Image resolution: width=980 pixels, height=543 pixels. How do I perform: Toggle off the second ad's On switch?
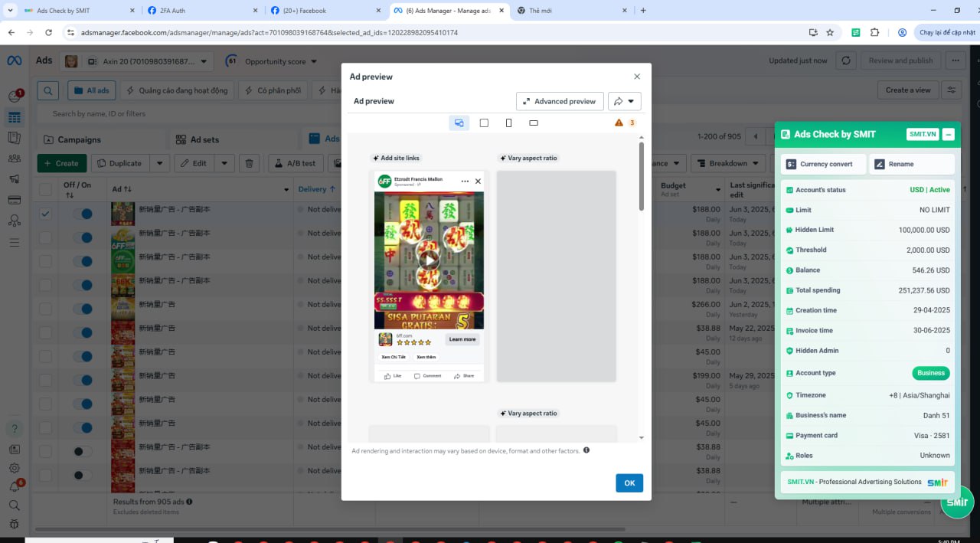coord(83,237)
